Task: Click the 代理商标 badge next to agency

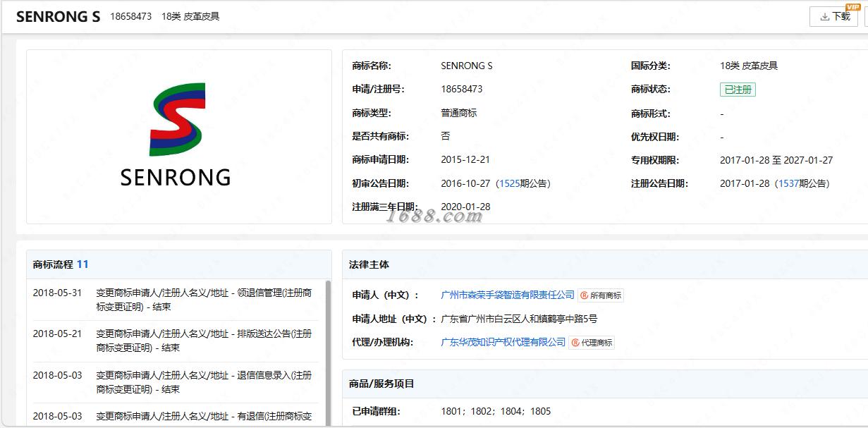Action: pyautogui.click(x=592, y=343)
